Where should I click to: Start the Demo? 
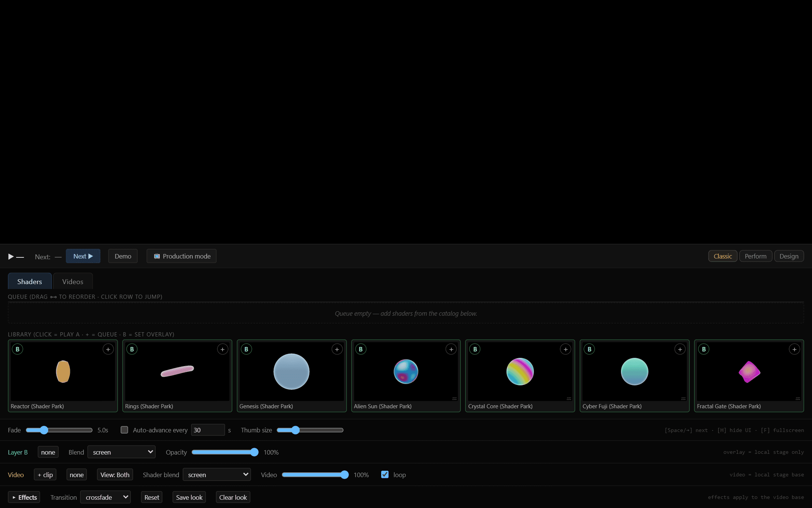[123, 256]
